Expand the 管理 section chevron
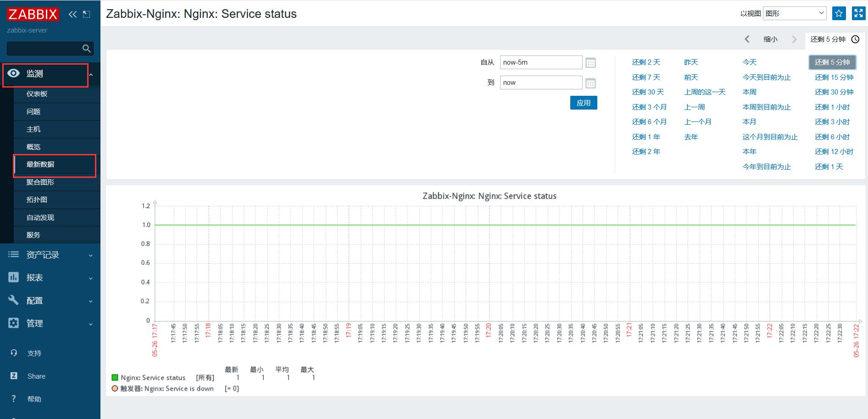The height and width of the screenshot is (419, 868). (91, 324)
